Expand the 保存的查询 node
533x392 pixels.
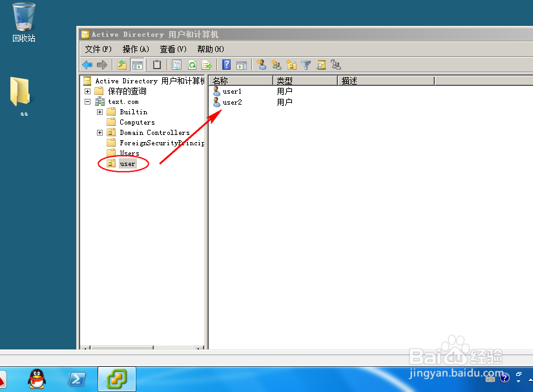pyautogui.click(x=87, y=91)
